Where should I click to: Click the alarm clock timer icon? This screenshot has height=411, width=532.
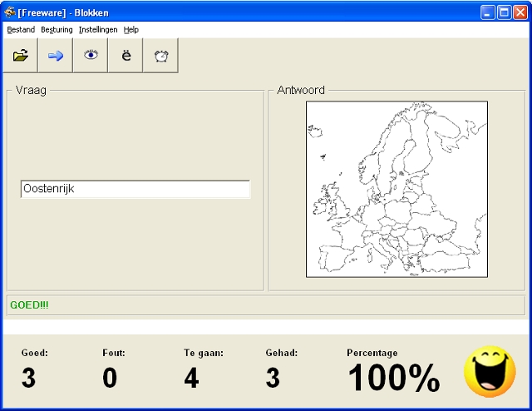[160, 56]
